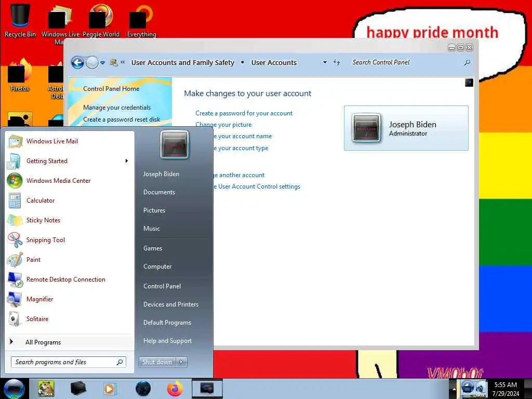Open hamster Box icon in taskbar
Image resolution: width=532 pixels, height=399 pixels.
pyautogui.click(x=46, y=389)
